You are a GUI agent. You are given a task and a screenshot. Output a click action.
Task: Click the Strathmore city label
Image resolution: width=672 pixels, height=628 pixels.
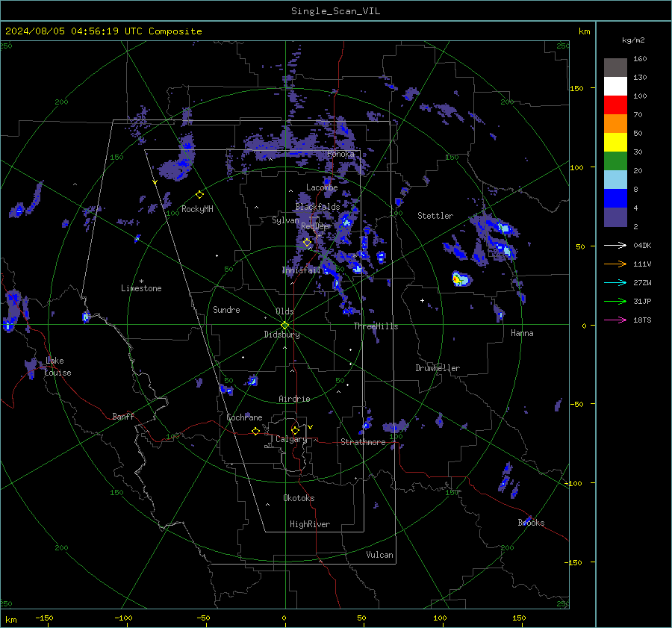pos(363,442)
